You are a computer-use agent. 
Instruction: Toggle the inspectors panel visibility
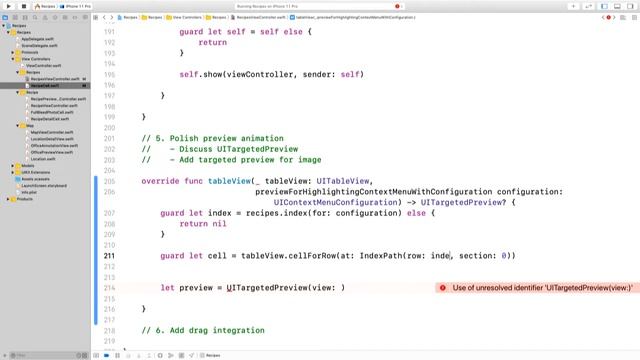click(x=630, y=6)
